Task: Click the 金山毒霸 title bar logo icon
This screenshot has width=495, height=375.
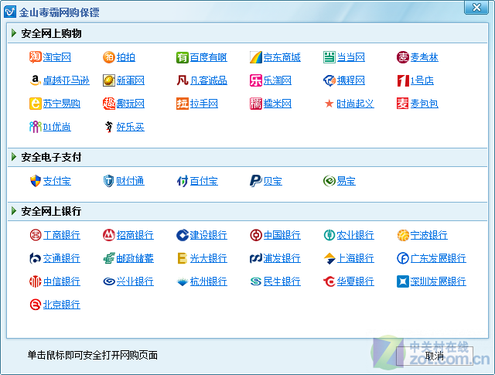Action: click(10, 12)
